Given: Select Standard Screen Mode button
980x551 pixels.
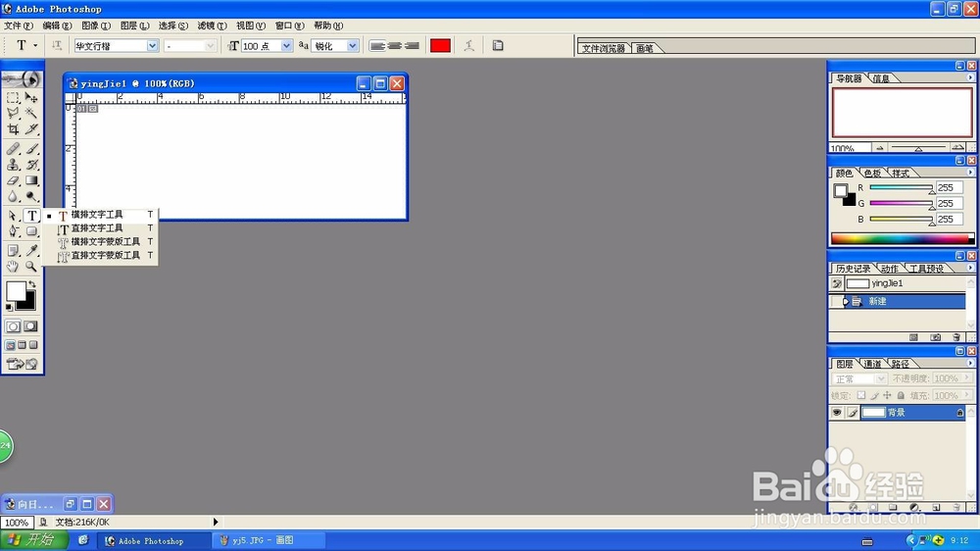Looking at the screenshot, I should pyautogui.click(x=11, y=345).
